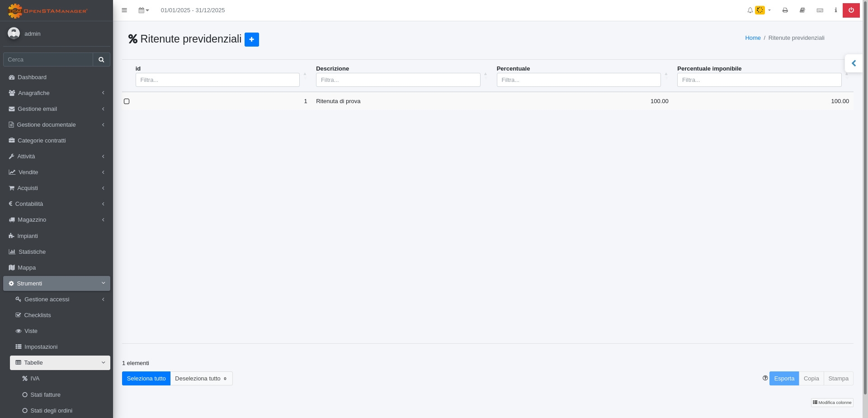Click the info icon in top bar
This screenshot has height=418, width=868.
pyautogui.click(x=835, y=10)
